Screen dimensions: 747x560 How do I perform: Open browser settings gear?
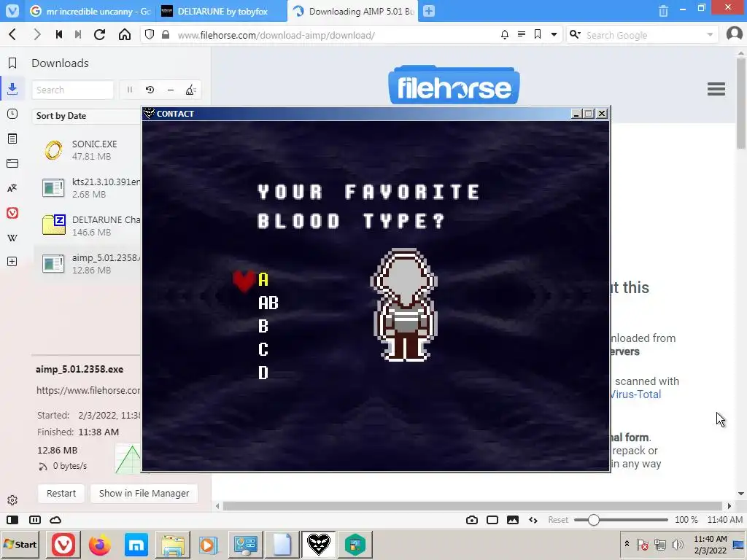(x=12, y=500)
